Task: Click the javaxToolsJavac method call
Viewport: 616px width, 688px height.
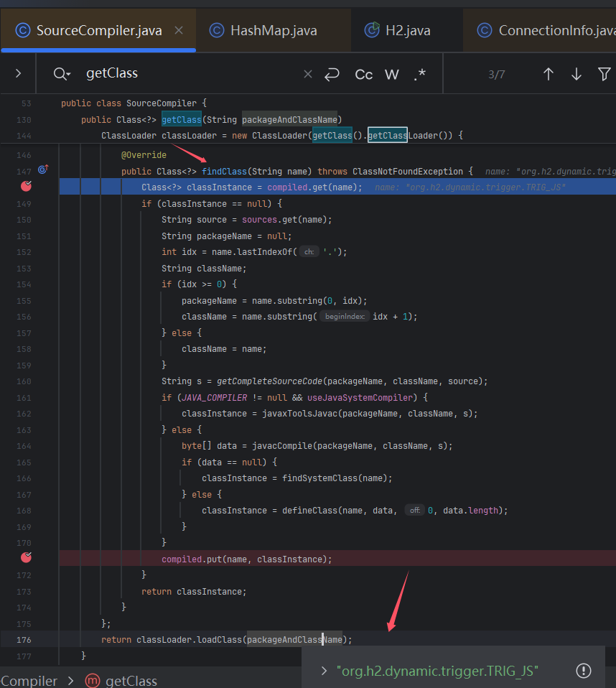Action: pos(300,414)
